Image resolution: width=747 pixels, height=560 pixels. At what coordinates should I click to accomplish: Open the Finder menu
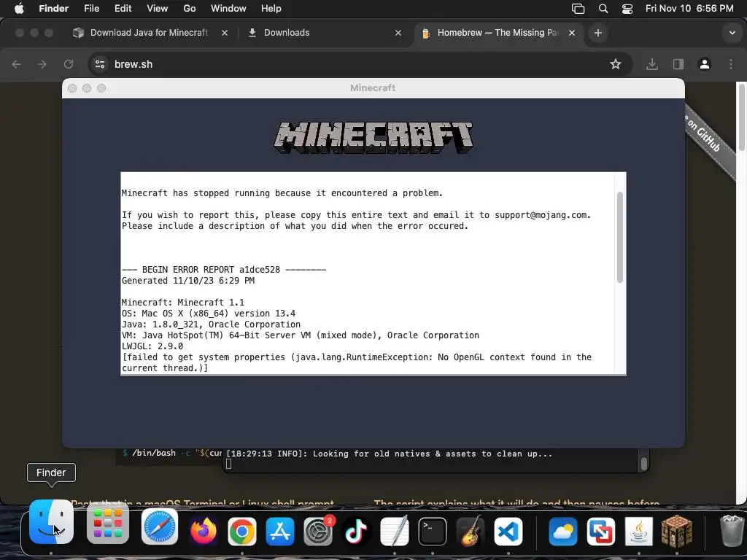tap(53, 9)
